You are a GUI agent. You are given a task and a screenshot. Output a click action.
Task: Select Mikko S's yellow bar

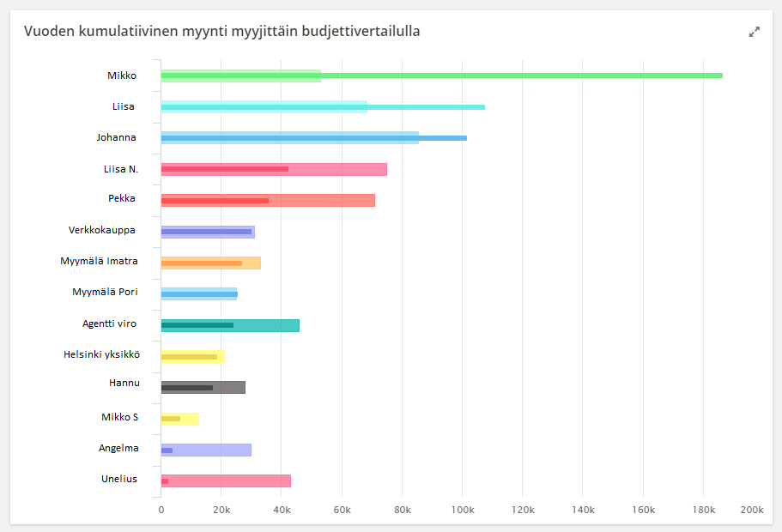click(x=180, y=419)
